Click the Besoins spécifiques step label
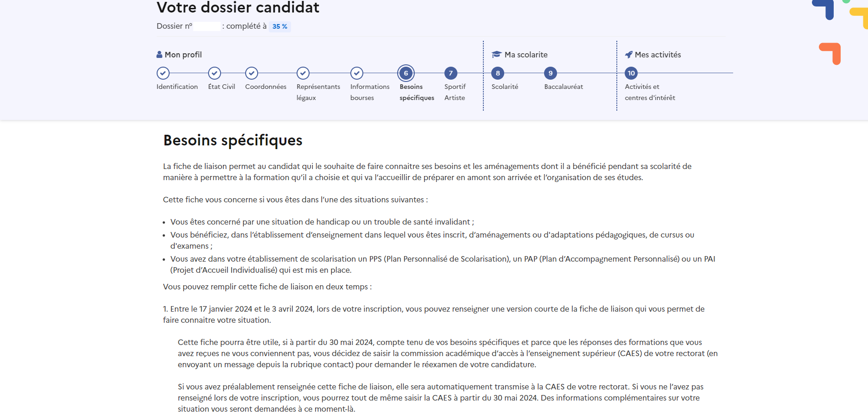Image resolution: width=868 pixels, height=420 pixels. tap(417, 92)
